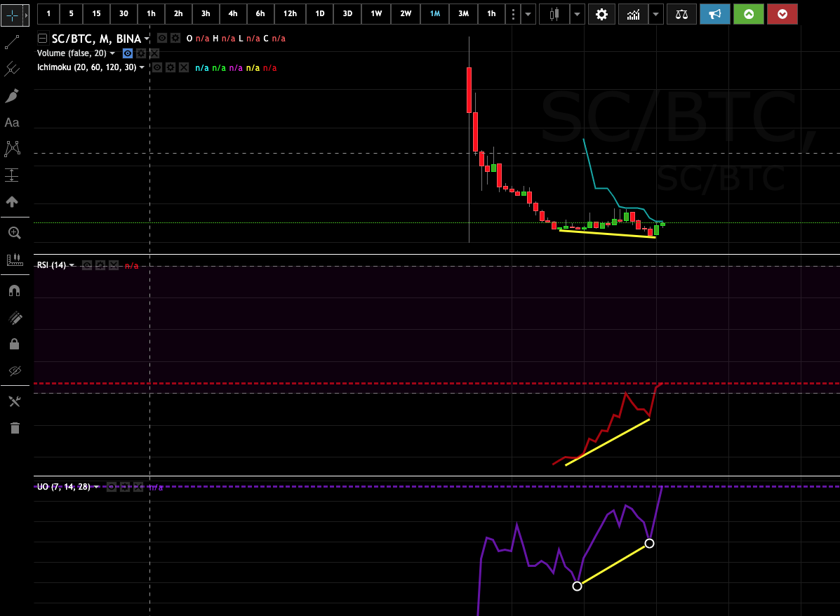This screenshot has height=616, width=840.
Task: Select the pitchfork drawing tool
Action: 12,69
